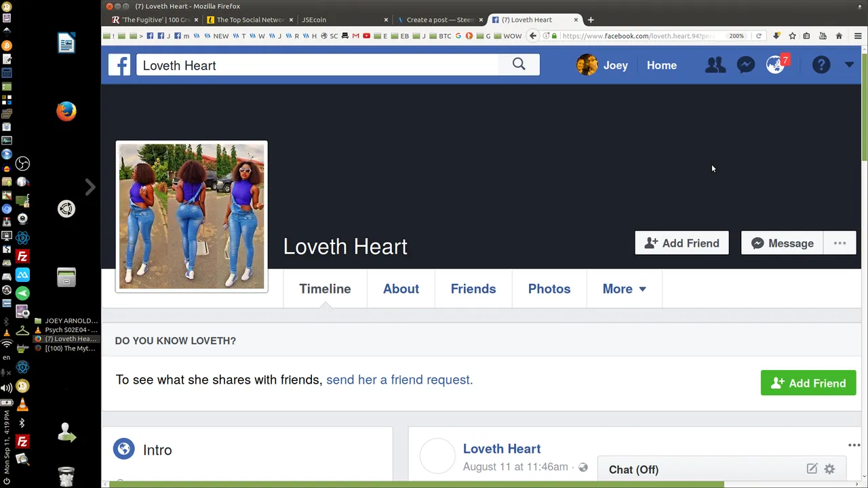Screen dimensions: 868x488
Task: Switch to the Timeline tab
Action: click(325, 289)
